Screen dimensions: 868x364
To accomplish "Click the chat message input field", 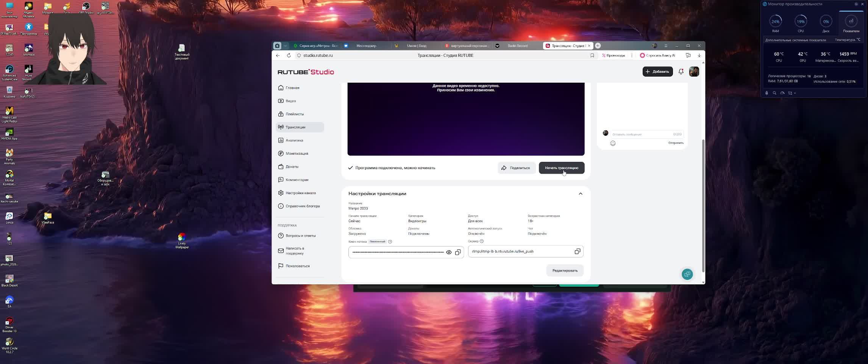I will click(x=647, y=134).
